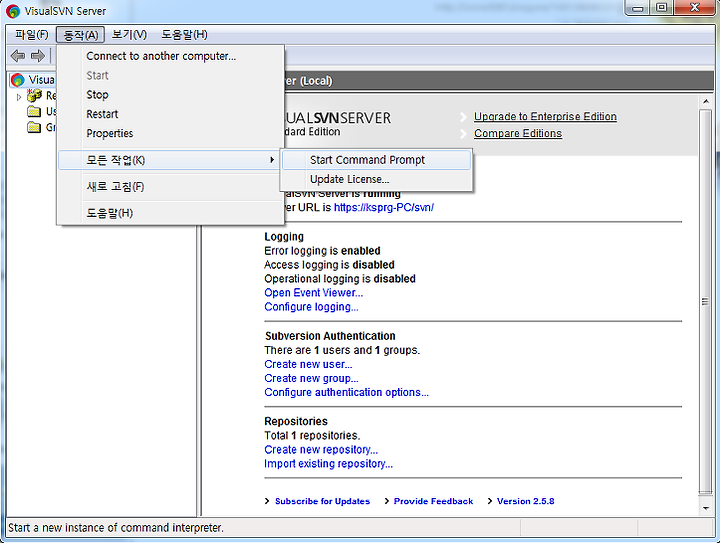Click the 'Subversion Authentication' heading
This screenshot has width=720, height=543.
(x=330, y=336)
